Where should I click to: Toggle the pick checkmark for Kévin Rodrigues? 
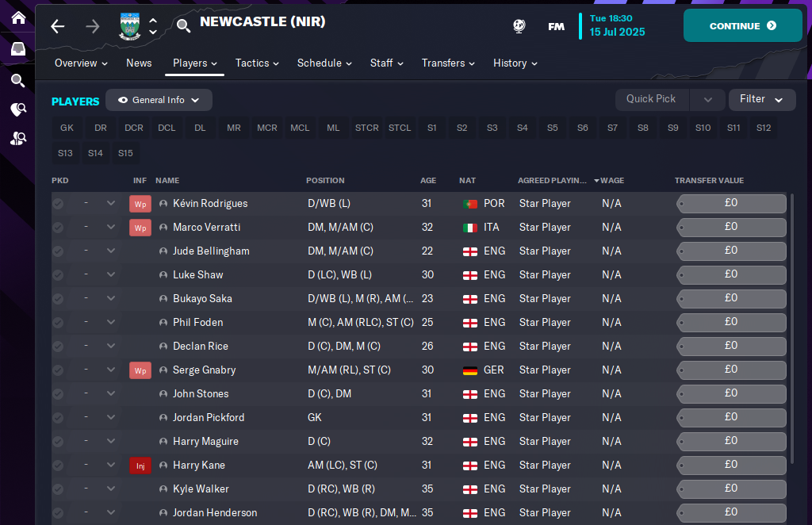[58, 204]
